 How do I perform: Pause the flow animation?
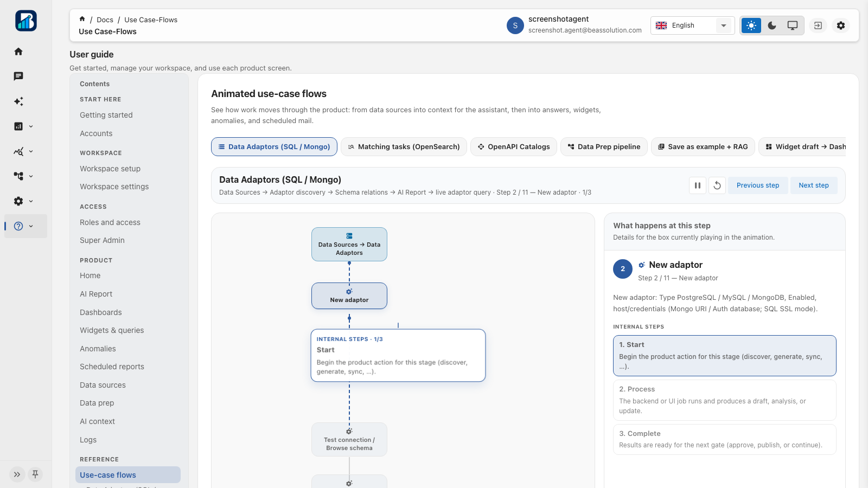698,185
